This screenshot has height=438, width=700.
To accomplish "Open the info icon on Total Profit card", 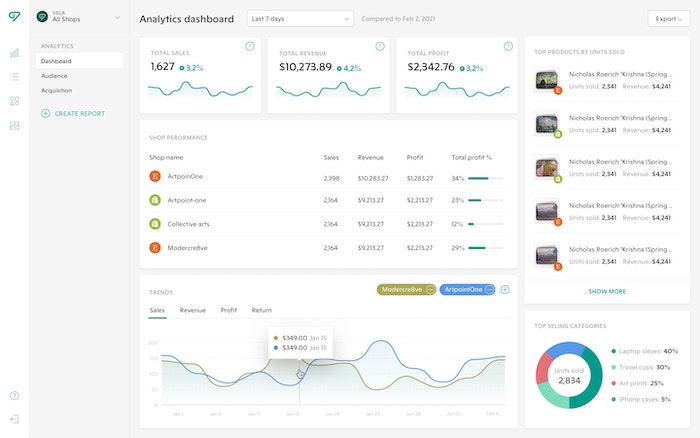I will [508, 46].
